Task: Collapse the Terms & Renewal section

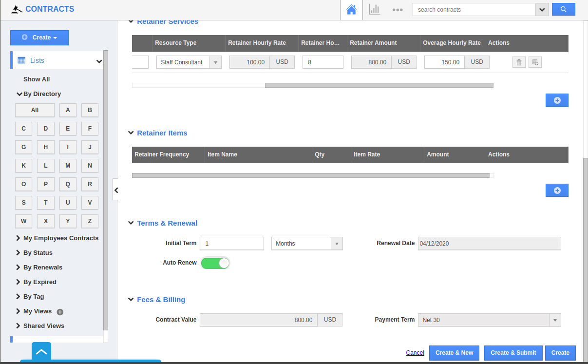Action: coord(131,223)
